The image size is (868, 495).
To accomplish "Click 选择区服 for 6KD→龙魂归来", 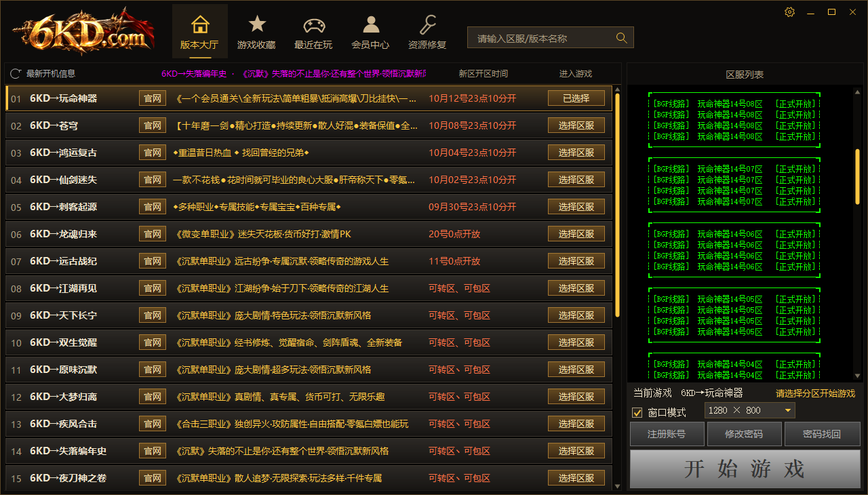I will 576,234.
